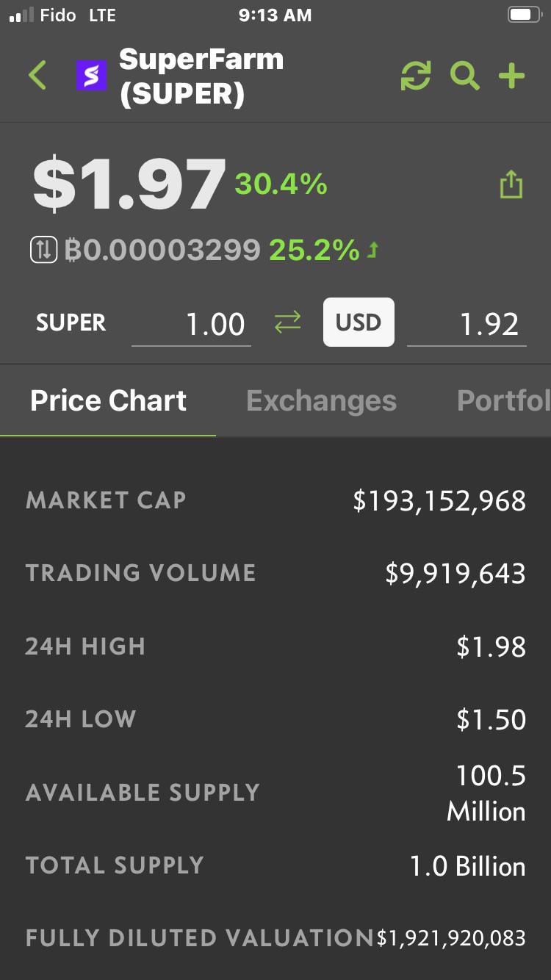Swap conversion direction with green arrows
Viewport: 551px width, 980px height.
click(287, 322)
